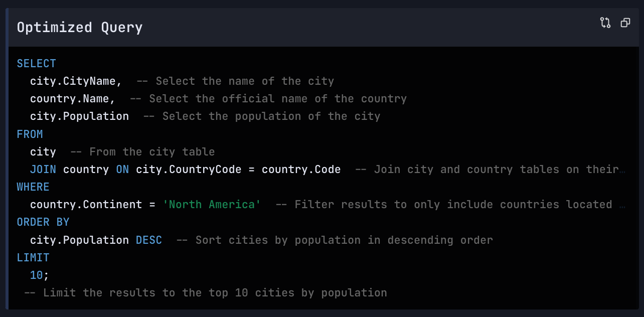Image resolution: width=644 pixels, height=317 pixels.
Task: Click the JOIN keyword
Action: (x=43, y=170)
